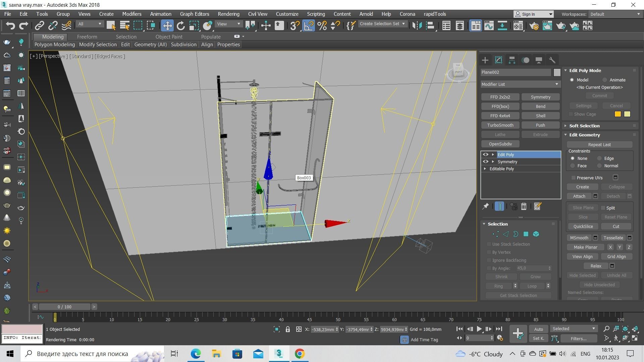Toggle Show End Result icon
This screenshot has height=362, width=644.
coord(499,206)
